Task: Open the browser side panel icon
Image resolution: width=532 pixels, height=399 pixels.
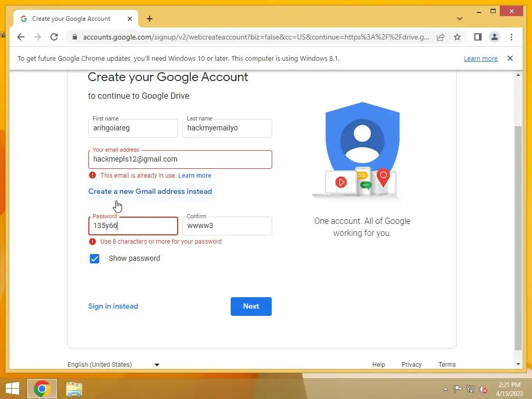Action: pos(478,37)
